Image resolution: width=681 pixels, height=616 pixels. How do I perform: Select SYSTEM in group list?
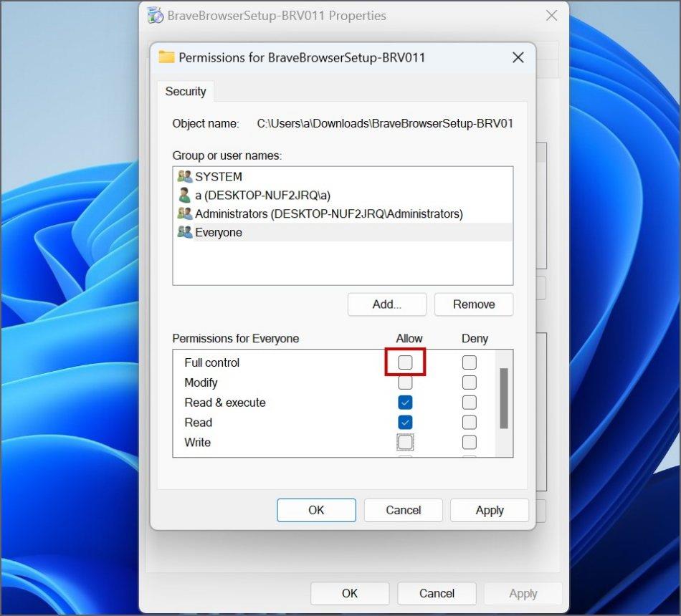click(x=343, y=176)
